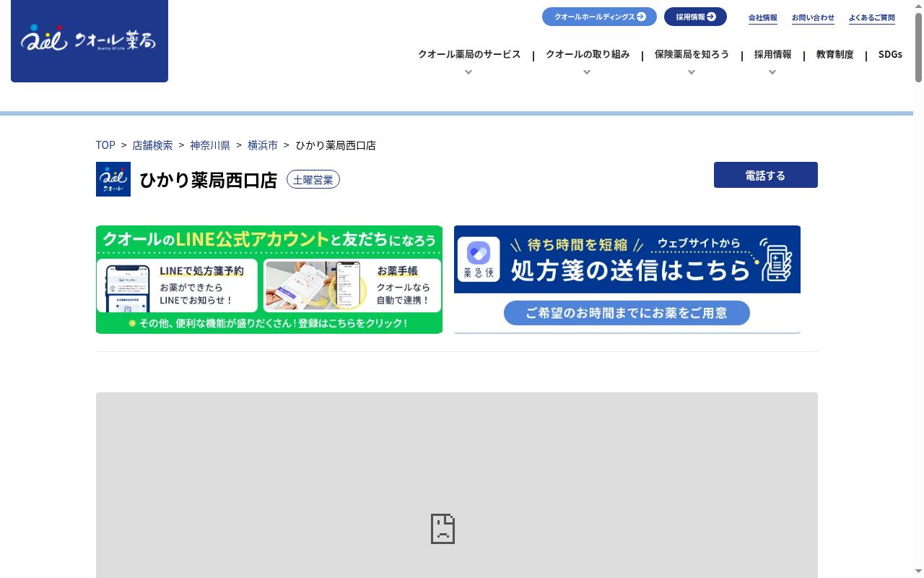Open the 教育制度 menu item
The height and width of the screenshot is (578, 924).
click(x=834, y=54)
